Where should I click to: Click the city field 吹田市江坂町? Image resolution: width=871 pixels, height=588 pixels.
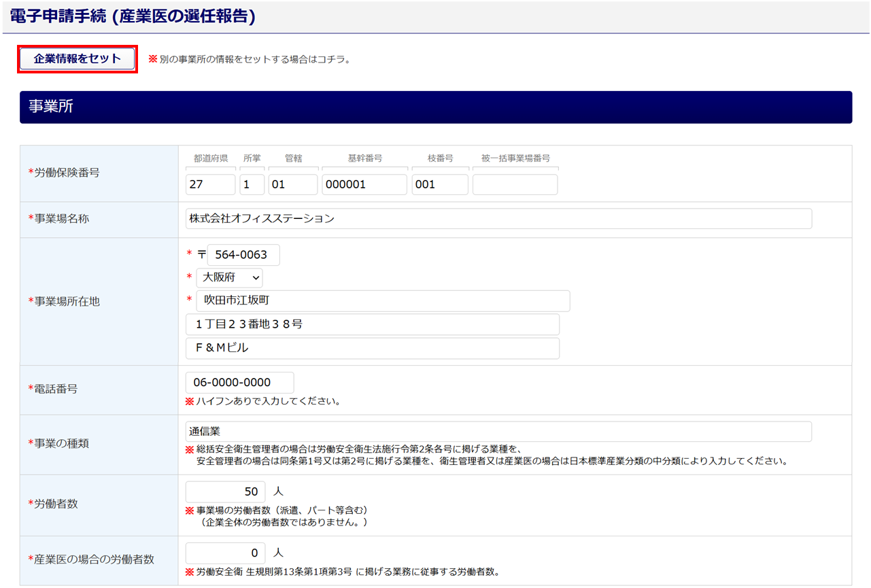[x=383, y=300]
